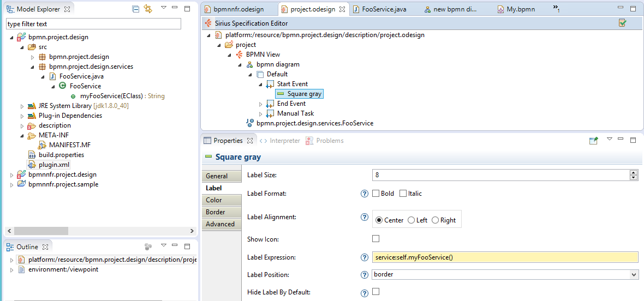Screen dimensions: 644x301
Task: Expand the End Event tree node
Action: 260,104
